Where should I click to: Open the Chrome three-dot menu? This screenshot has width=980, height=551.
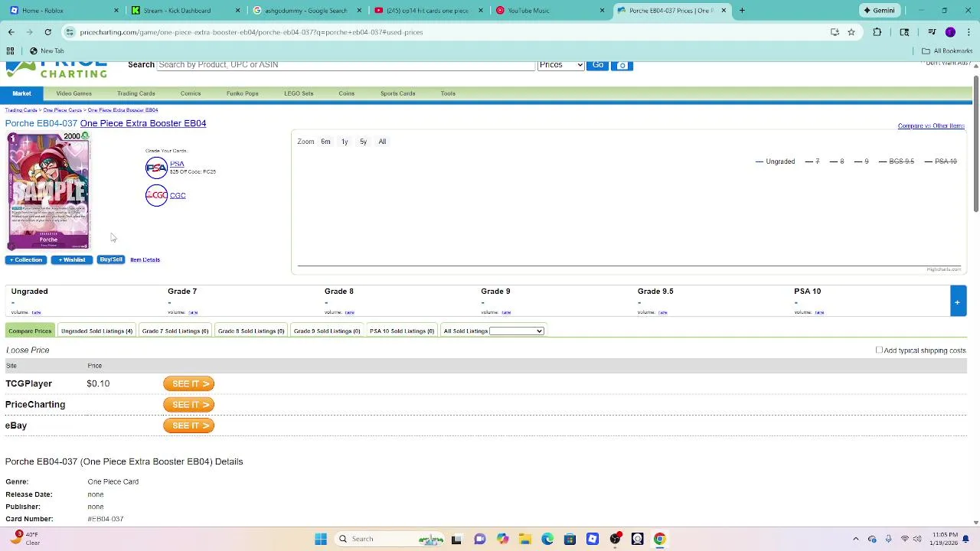click(969, 32)
